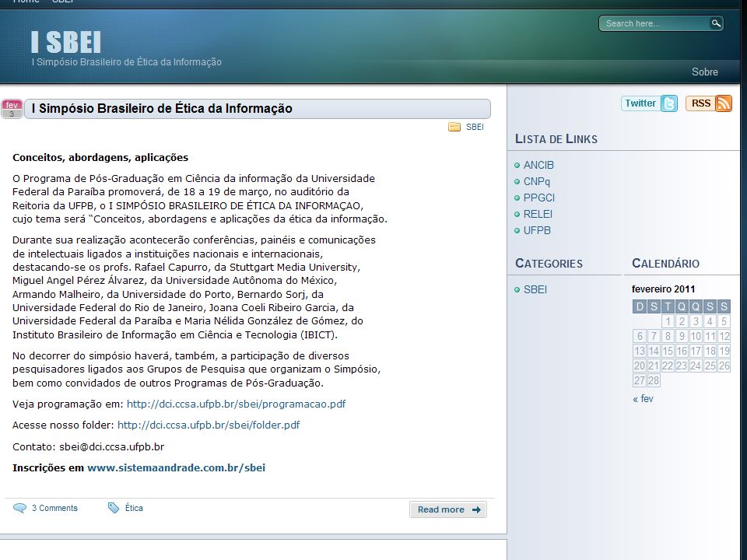
Task: Click the tag icon beside Ética
Action: (x=114, y=508)
